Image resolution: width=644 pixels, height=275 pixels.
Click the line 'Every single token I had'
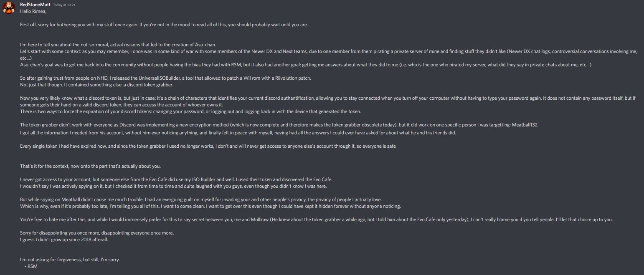(208, 146)
